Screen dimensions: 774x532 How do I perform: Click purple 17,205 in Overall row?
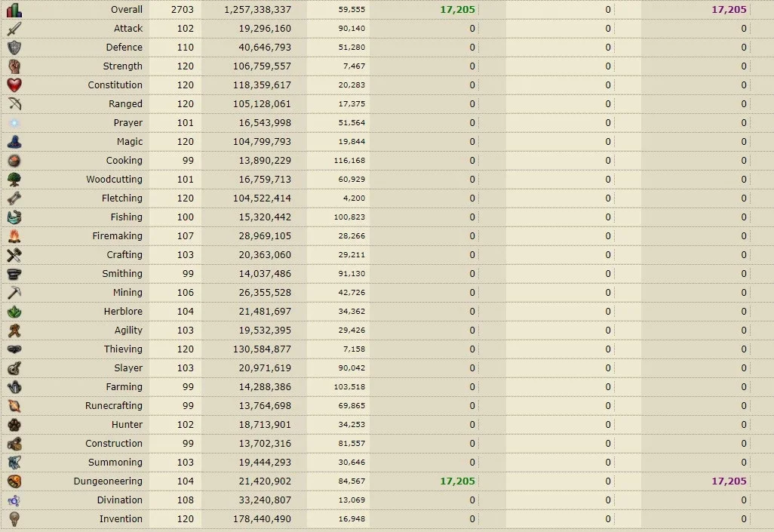click(x=729, y=9)
